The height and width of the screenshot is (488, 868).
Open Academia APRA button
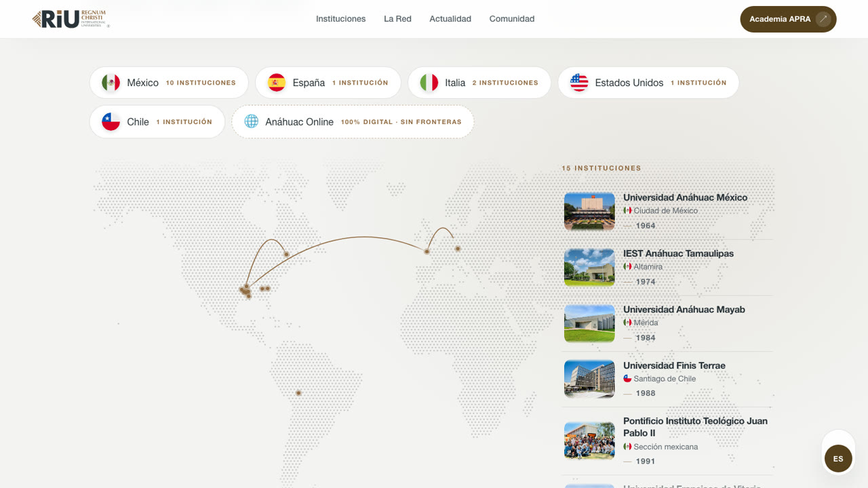point(788,19)
